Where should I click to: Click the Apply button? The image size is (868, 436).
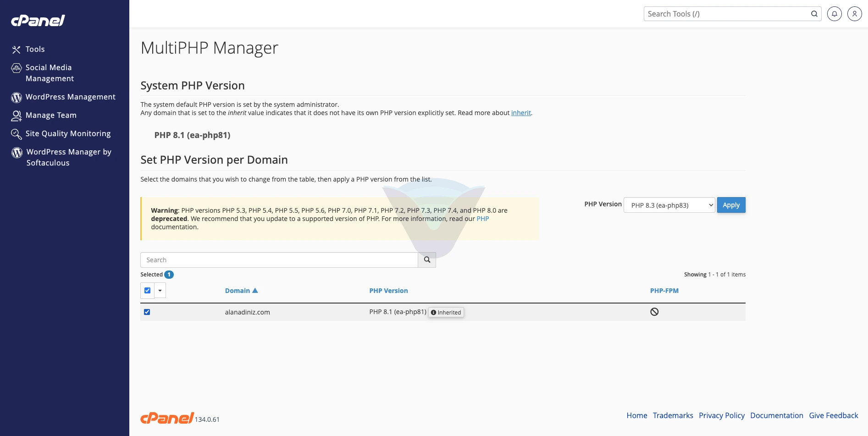(x=731, y=205)
